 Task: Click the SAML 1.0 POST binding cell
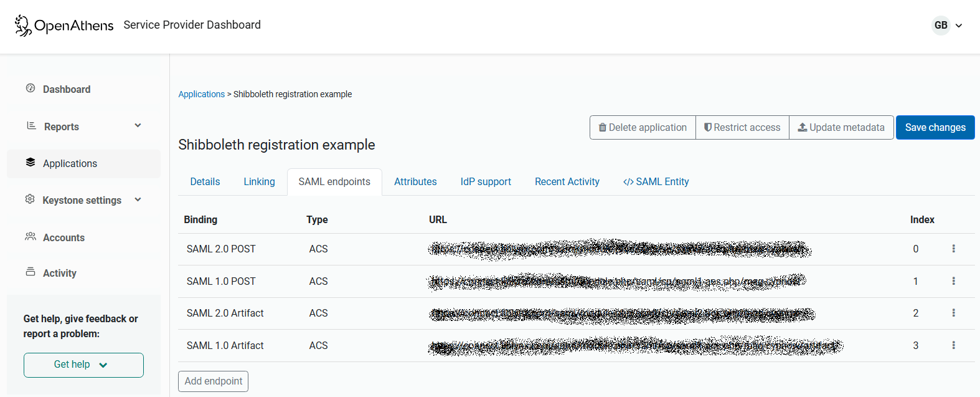pos(221,281)
